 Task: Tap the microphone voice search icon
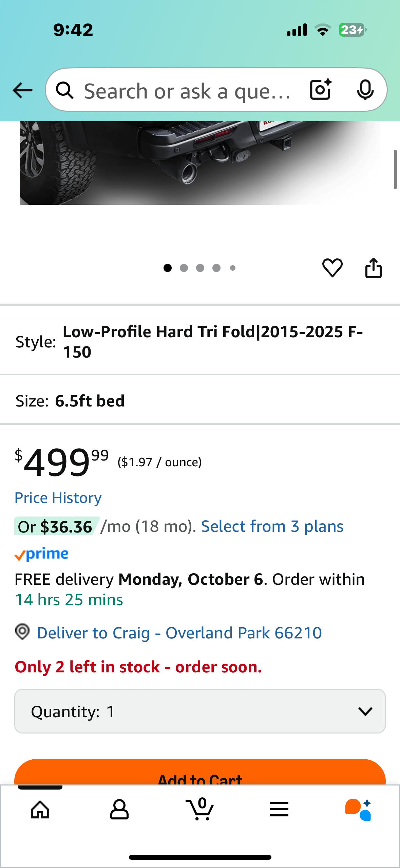point(365,90)
